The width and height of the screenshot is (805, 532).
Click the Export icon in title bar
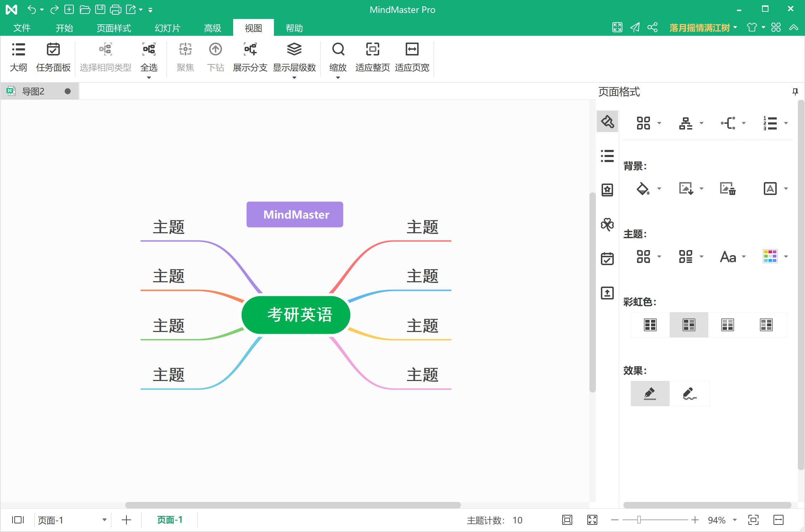point(131,10)
